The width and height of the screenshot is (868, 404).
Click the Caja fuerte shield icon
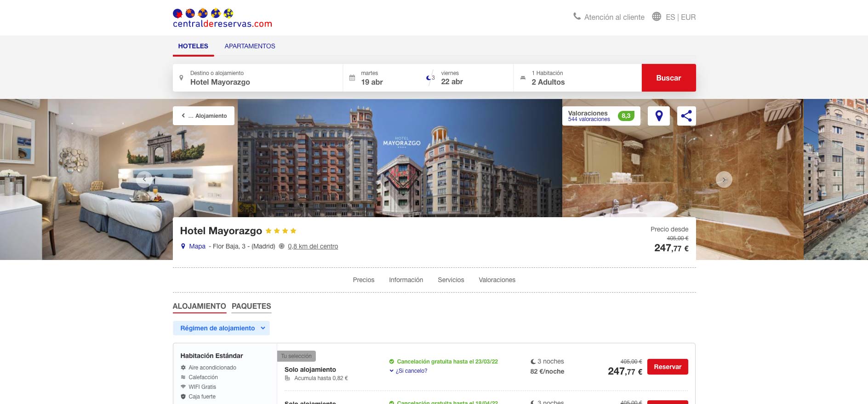(x=183, y=397)
